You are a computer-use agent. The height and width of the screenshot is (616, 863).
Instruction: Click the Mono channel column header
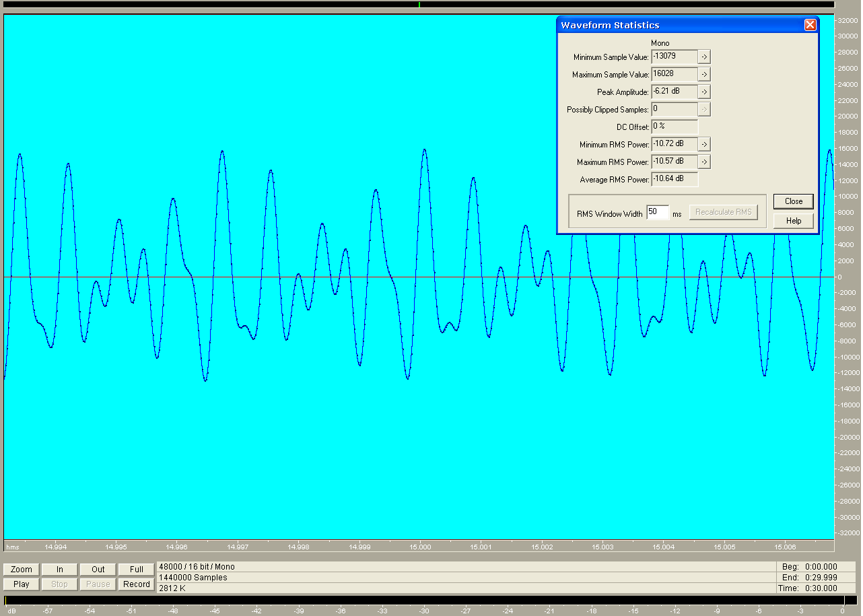pyautogui.click(x=660, y=43)
